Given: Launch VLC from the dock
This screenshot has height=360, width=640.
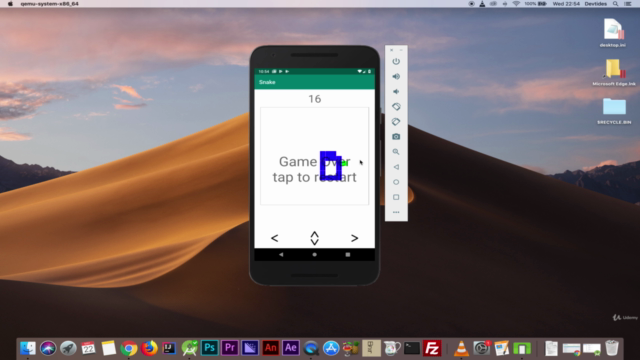Looking at the screenshot, I should [x=461, y=348].
